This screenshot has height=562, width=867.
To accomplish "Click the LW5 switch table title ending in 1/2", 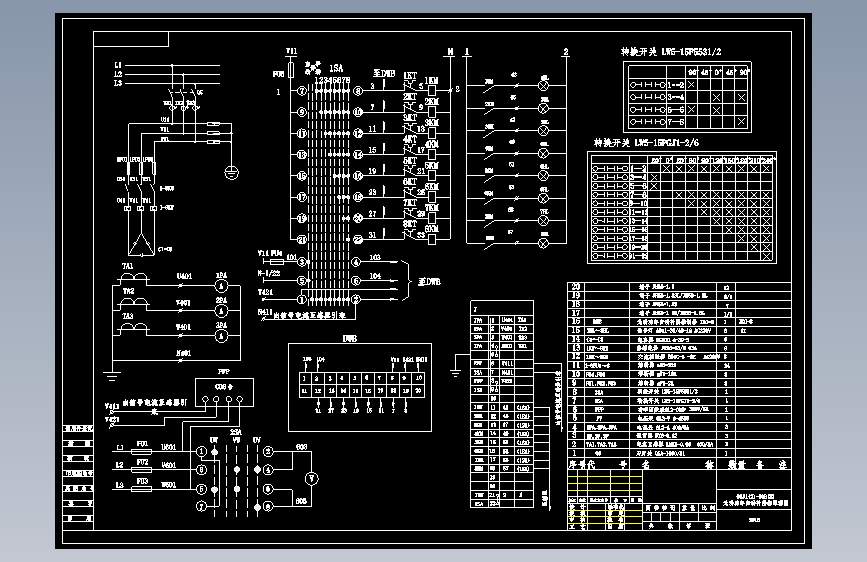I will (x=671, y=51).
